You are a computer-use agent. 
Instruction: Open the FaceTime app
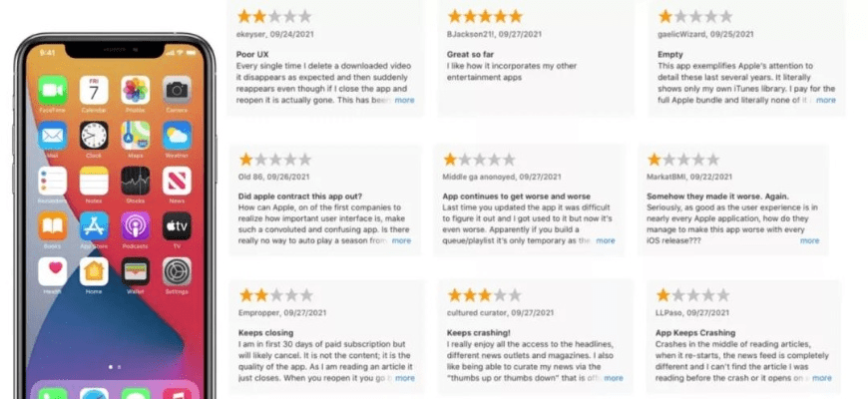52,90
